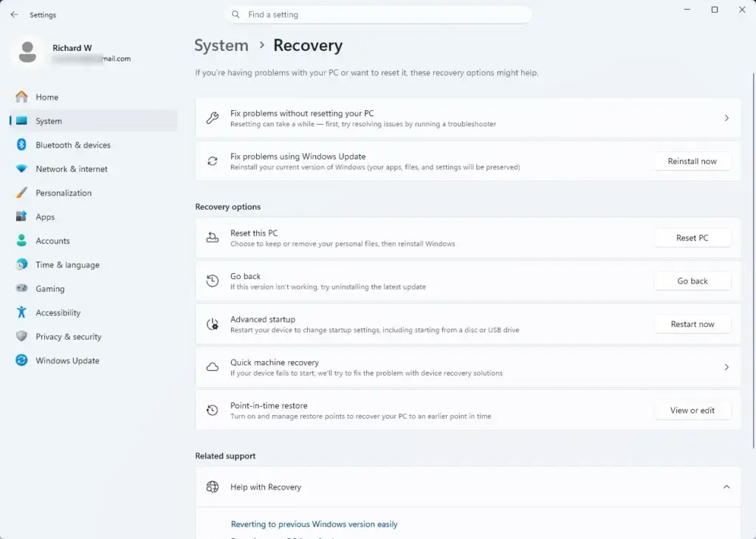Click the wrench icon for Fix problems
This screenshot has width=756, height=539.
(x=213, y=117)
